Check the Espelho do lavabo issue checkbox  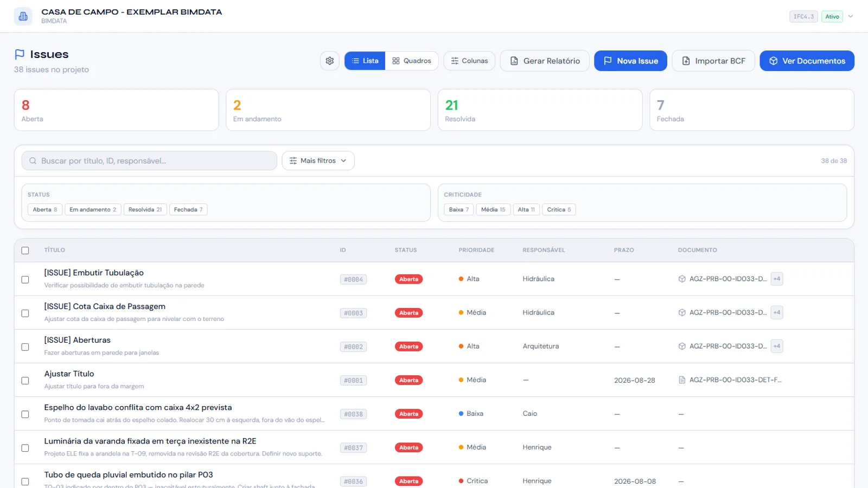[25, 414]
